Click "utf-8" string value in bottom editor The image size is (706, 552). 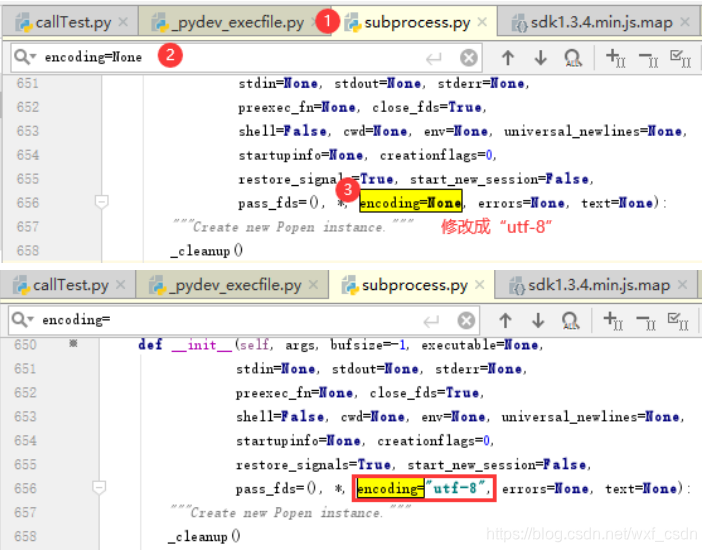pos(456,488)
